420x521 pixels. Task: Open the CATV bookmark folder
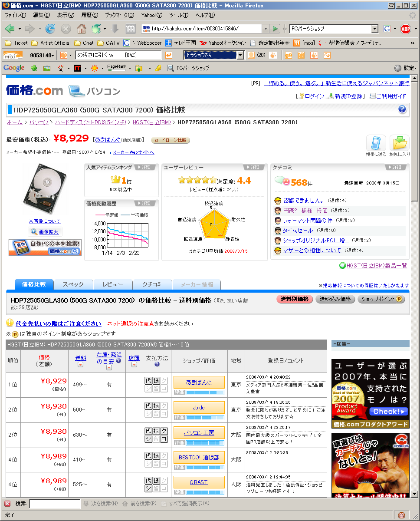point(108,43)
